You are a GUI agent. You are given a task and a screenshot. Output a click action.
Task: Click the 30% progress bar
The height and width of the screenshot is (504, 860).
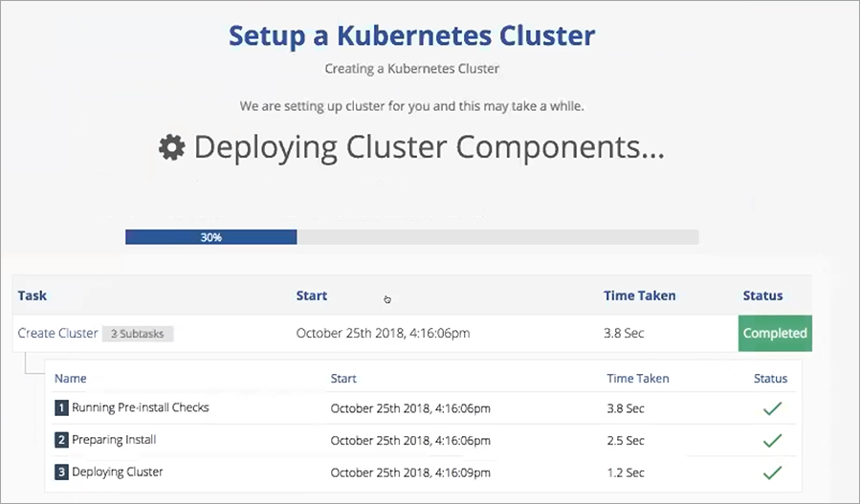coord(412,237)
